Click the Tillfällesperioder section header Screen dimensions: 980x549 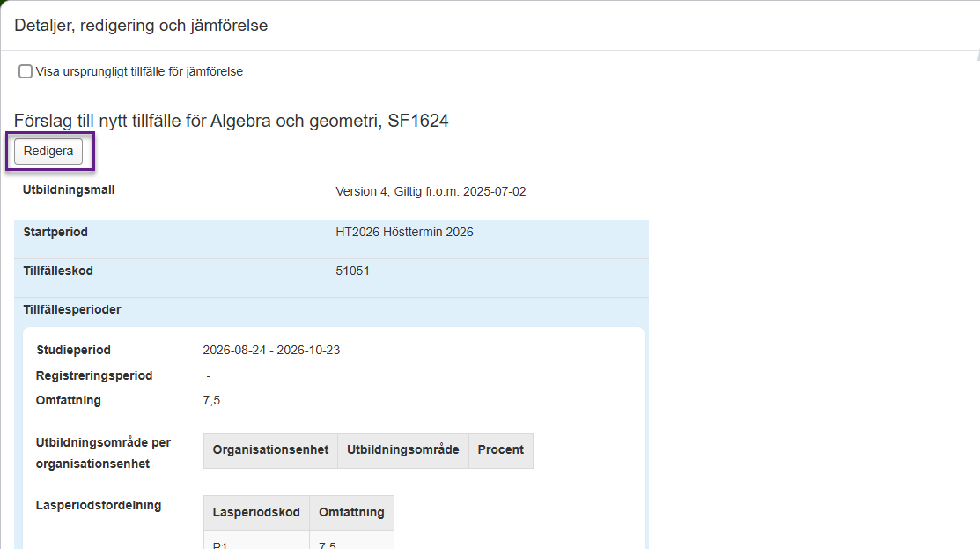72,310
